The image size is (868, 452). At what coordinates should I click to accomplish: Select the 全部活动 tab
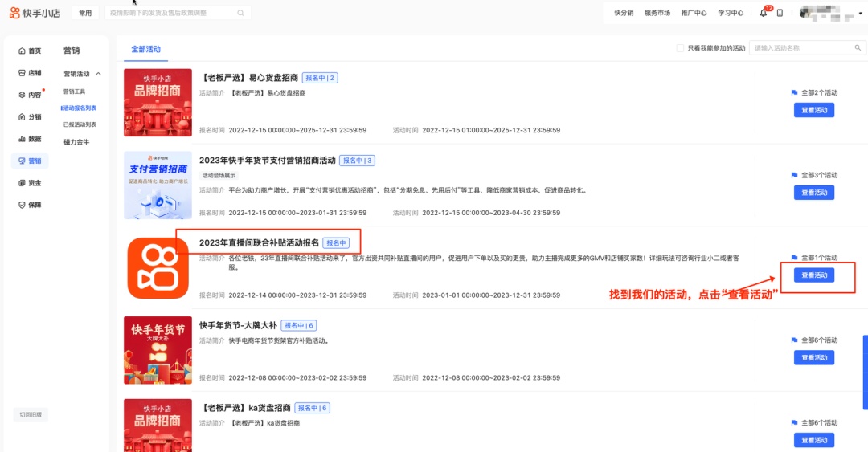click(145, 49)
